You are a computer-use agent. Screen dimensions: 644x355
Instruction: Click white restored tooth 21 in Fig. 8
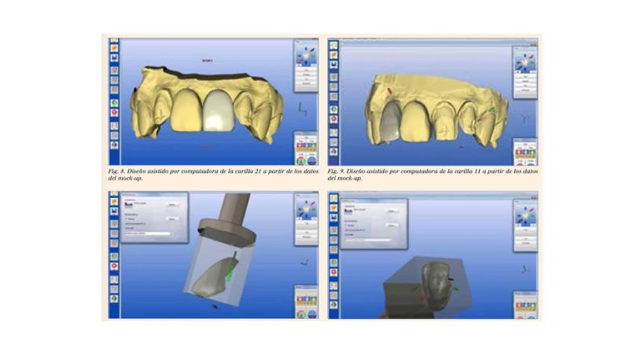[217, 110]
